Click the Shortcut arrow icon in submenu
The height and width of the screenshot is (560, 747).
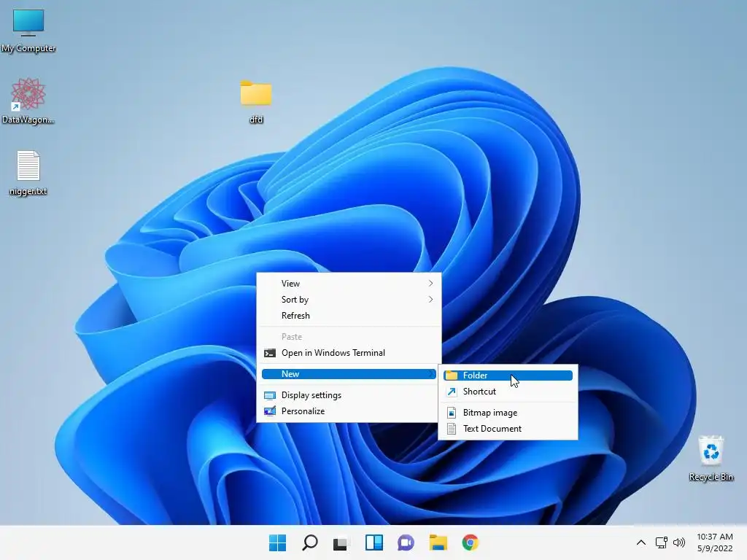451,392
